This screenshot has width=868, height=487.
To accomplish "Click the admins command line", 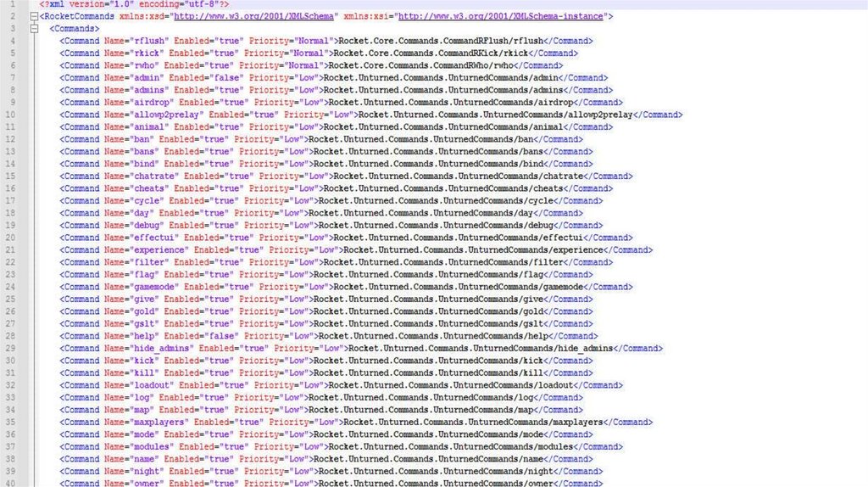I will (336, 90).
